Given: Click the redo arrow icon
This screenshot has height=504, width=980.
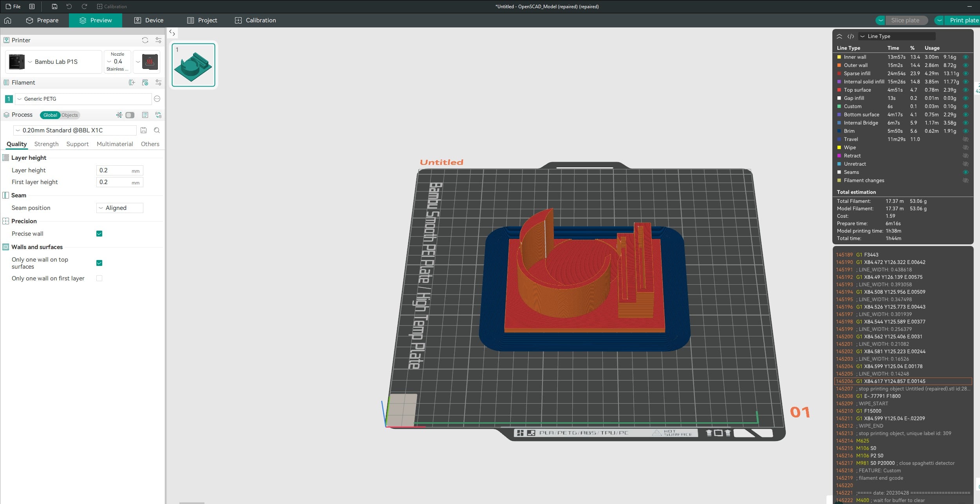Looking at the screenshot, I should (x=84, y=6).
